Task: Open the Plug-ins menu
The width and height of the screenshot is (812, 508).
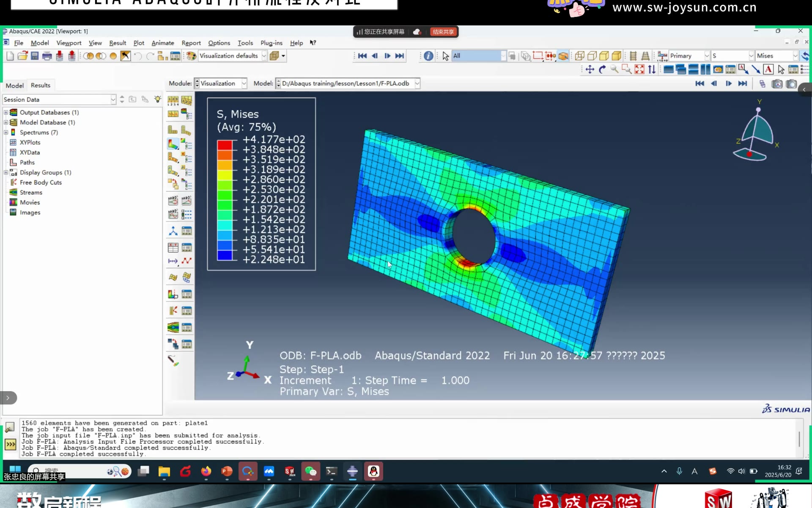Action: (271, 43)
